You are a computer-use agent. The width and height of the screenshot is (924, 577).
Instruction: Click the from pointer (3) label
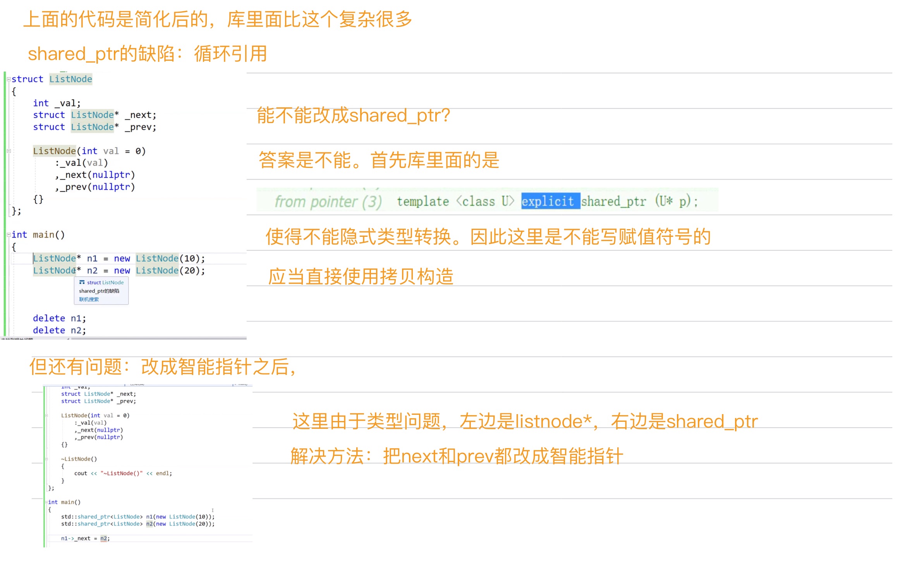328,202
